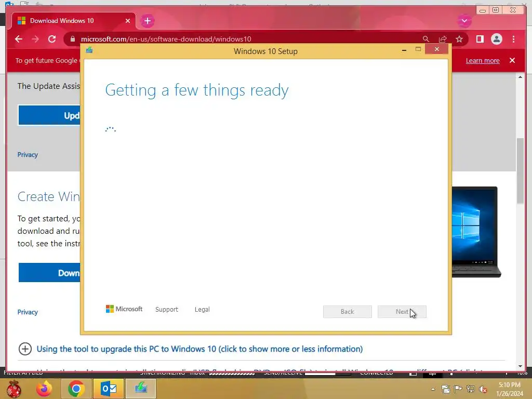Click Microsoft logo in Setup dialog
The image size is (532, 399).
124,309
